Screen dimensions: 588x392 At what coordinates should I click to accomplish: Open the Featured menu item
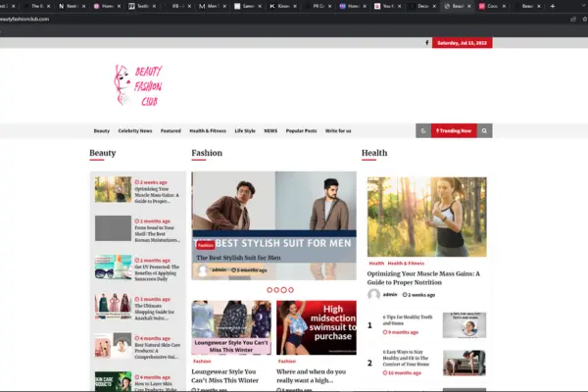click(171, 131)
